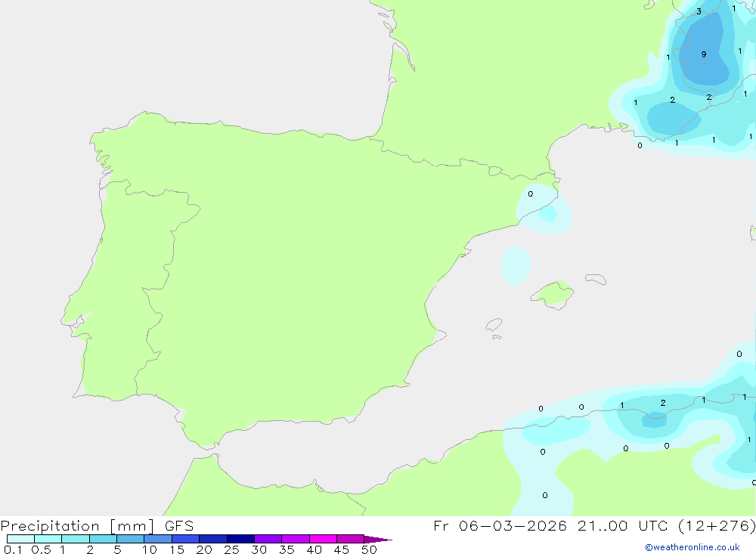Click the 9 mm precipitation value on map

704,54
